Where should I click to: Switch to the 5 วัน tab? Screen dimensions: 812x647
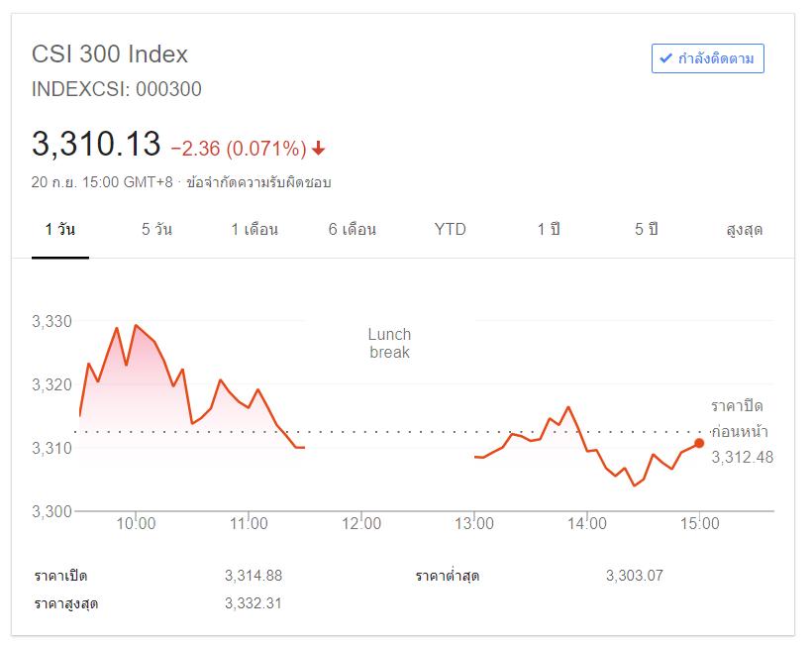click(x=156, y=230)
